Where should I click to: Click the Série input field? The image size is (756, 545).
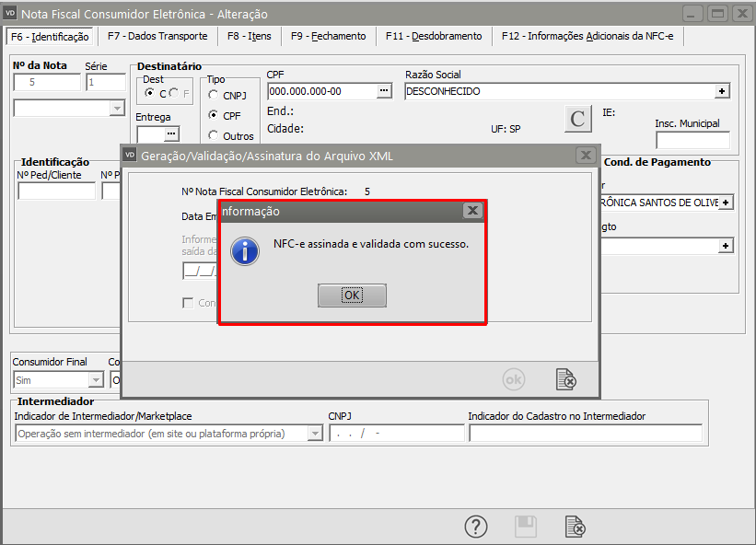(106, 82)
